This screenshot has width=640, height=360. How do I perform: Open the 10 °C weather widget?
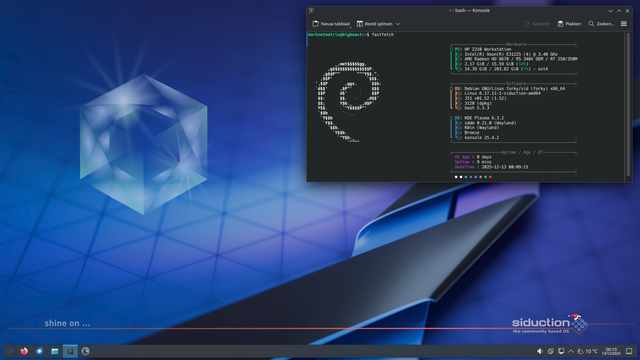tap(587, 351)
